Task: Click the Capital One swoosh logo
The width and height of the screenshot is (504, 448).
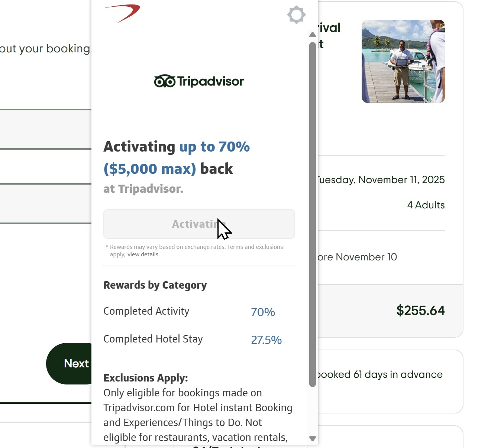Action: pyautogui.click(x=122, y=13)
